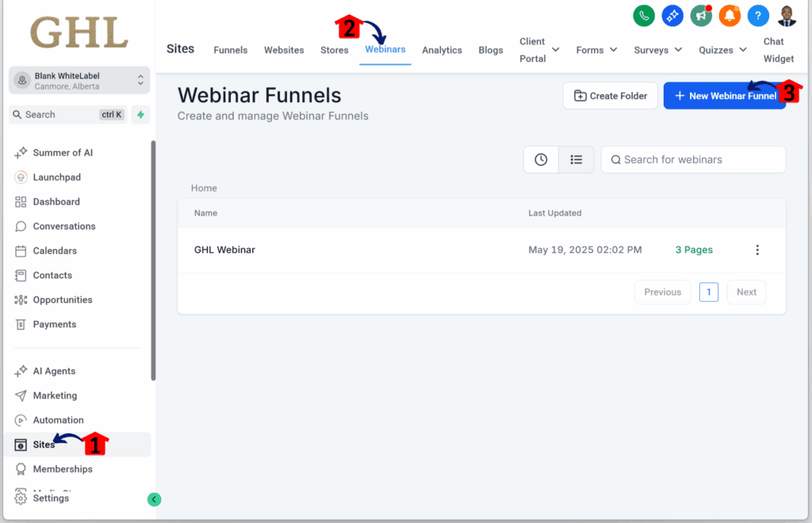Click the Previous pagination button
Image resolution: width=812 pixels, height=523 pixels.
pos(662,292)
